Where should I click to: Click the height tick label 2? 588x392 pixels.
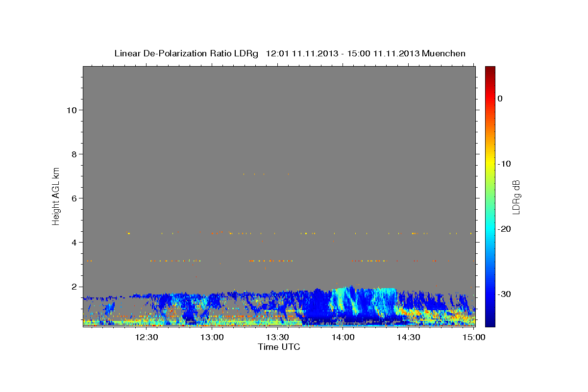point(73,287)
